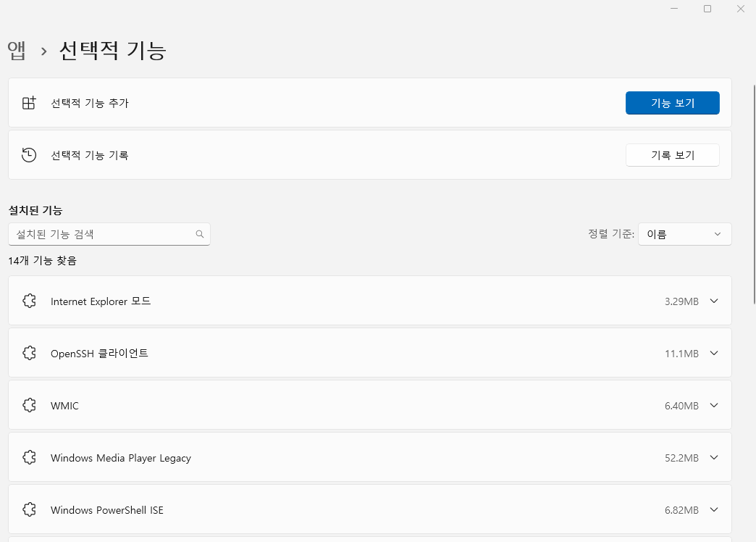Open the 정렬 기준 sort dropdown
The height and width of the screenshot is (542, 756).
point(684,234)
